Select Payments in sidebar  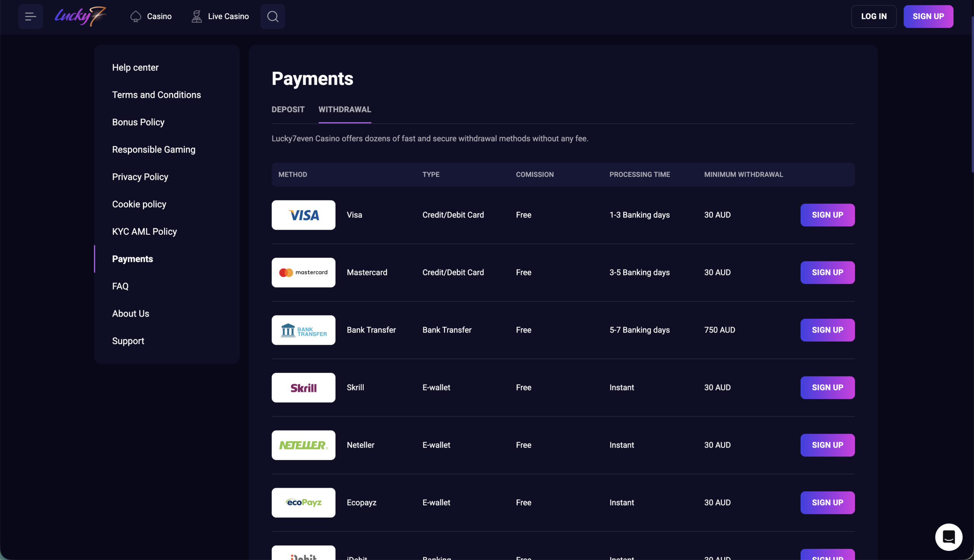[133, 259]
